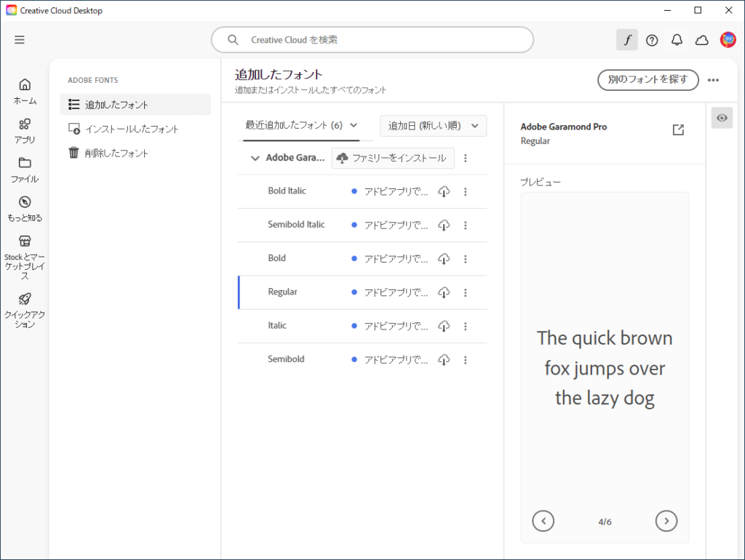Open more options for Semibold row
The image size is (745, 560).
pyautogui.click(x=466, y=360)
